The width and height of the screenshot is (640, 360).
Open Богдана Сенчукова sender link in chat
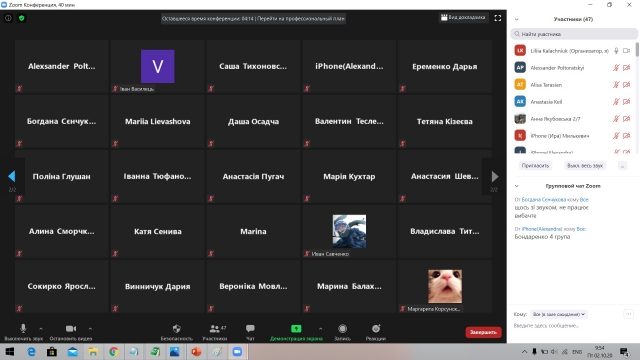pos(543,200)
